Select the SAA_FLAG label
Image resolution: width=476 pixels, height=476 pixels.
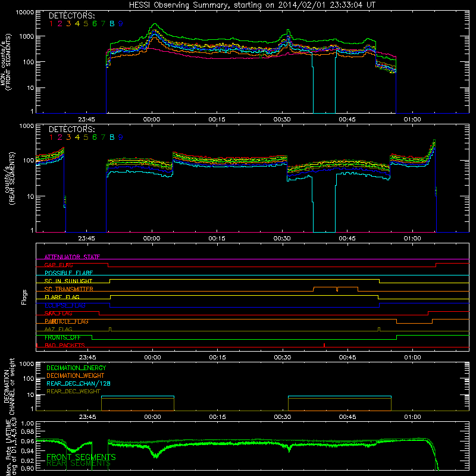click(58, 314)
